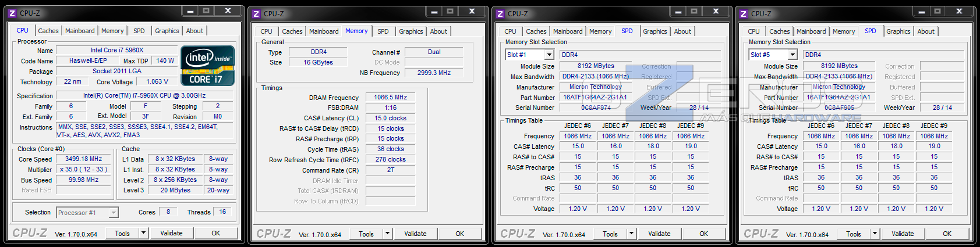Open the Slot #5 memory slot dropdown
980x247 pixels.
792,55
